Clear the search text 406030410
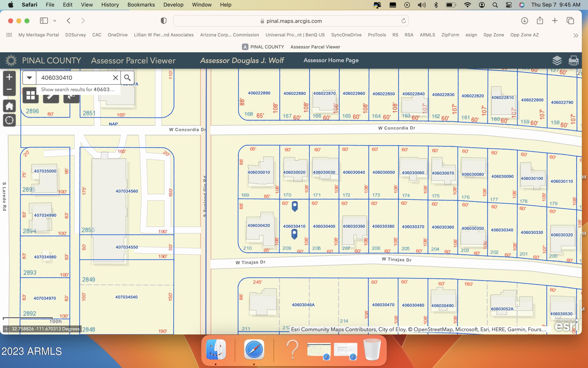588x368 pixels. point(115,78)
